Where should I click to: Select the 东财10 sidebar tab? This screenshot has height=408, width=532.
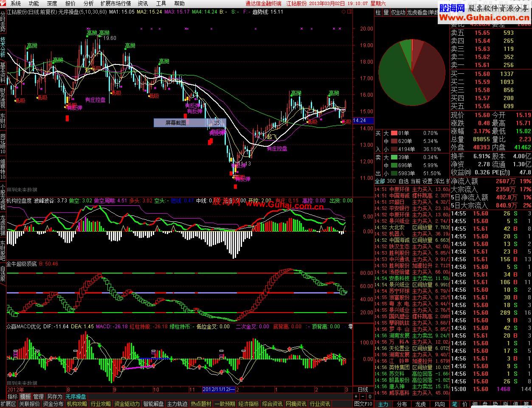coord(3,121)
